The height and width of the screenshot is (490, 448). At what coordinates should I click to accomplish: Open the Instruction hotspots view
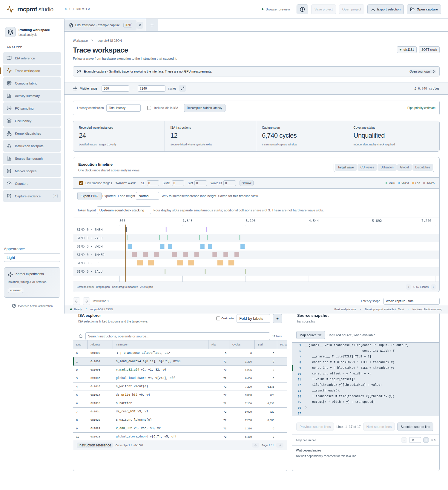pos(32,146)
